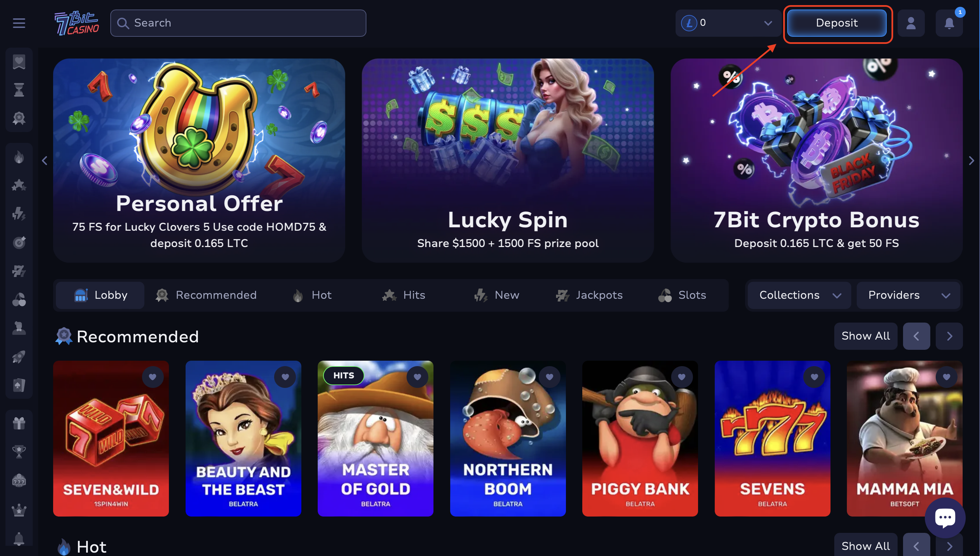Switch to the Jackpots tab
This screenshot has height=556, width=980.
[589, 295]
